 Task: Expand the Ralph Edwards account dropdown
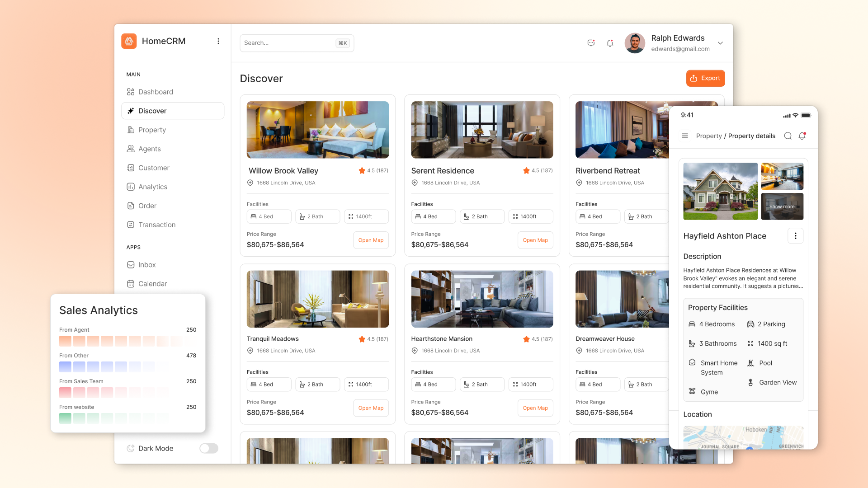point(720,43)
